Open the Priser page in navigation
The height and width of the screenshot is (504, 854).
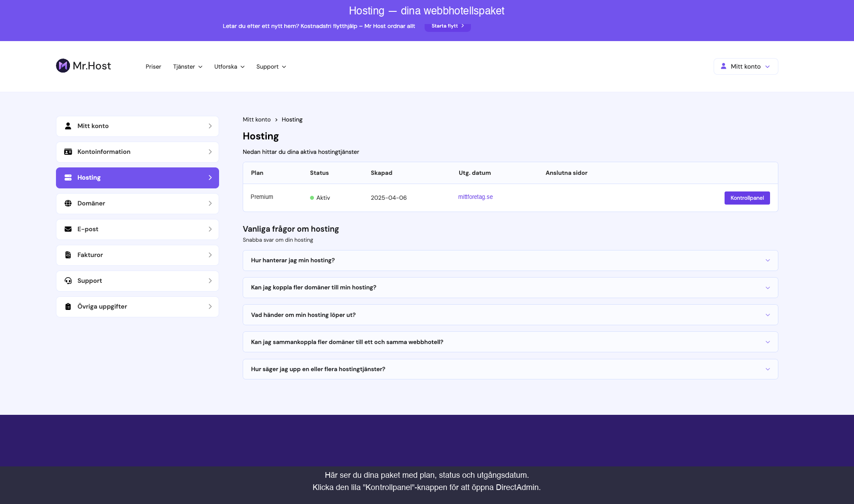(153, 67)
